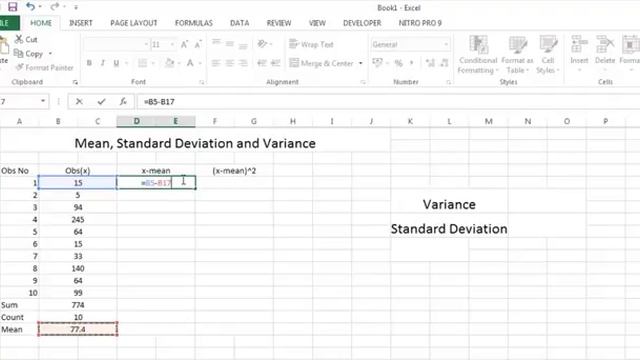Save the workbook with the floppy icon
Viewport: 640px width, 360px height.
pyautogui.click(x=13, y=7)
